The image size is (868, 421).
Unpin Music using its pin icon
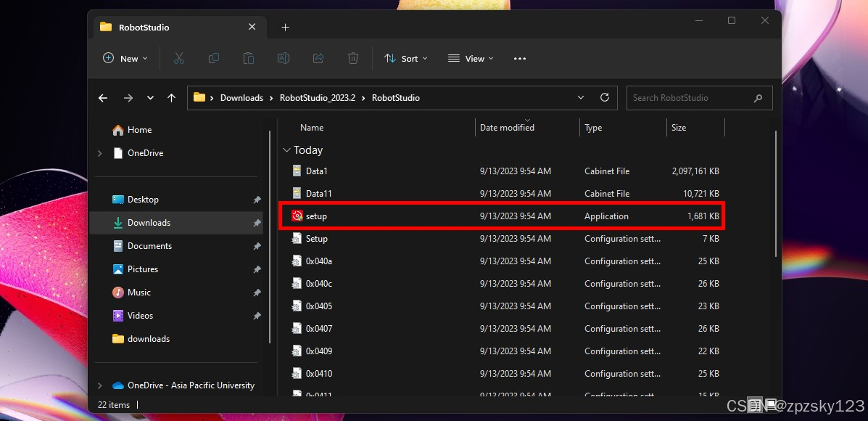257,293
